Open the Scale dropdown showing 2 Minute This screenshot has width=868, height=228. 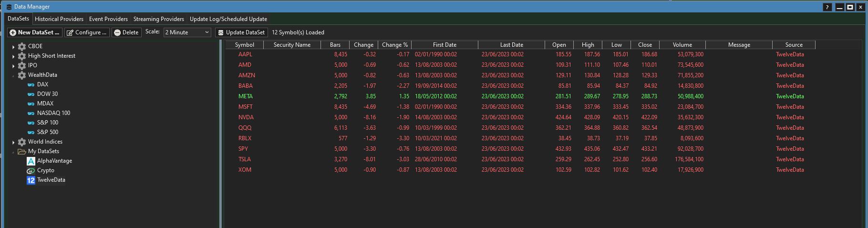click(x=187, y=32)
